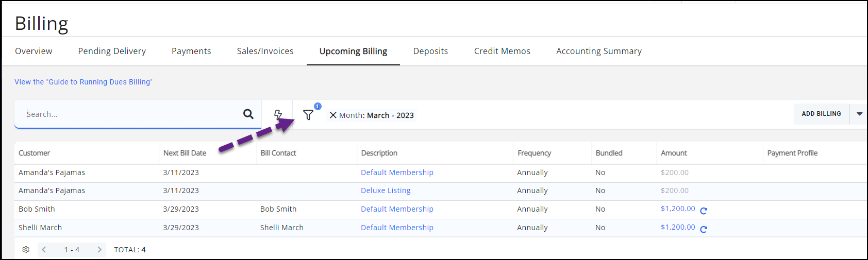Sort by the Amount column header

click(x=674, y=153)
